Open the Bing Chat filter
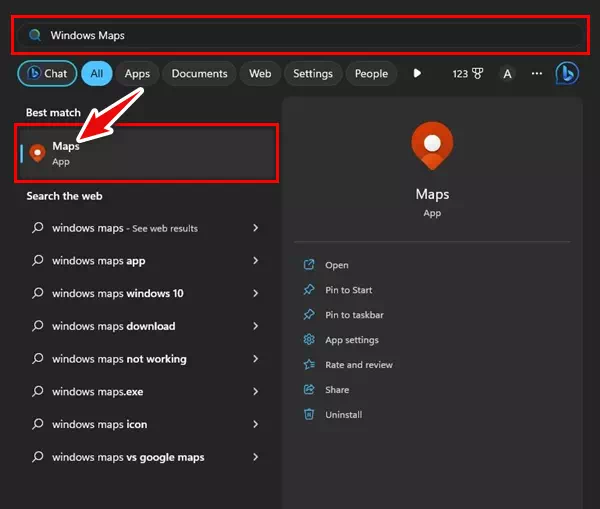Image resolution: width=600 pixels, height=509 pixels. pyautogui.click(x=47, y=73)
